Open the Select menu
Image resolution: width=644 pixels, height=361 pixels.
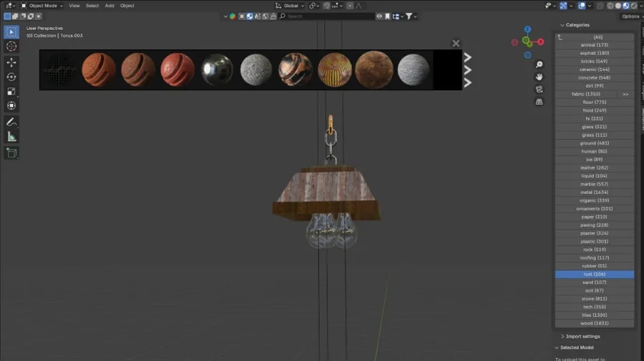(92, 6)
